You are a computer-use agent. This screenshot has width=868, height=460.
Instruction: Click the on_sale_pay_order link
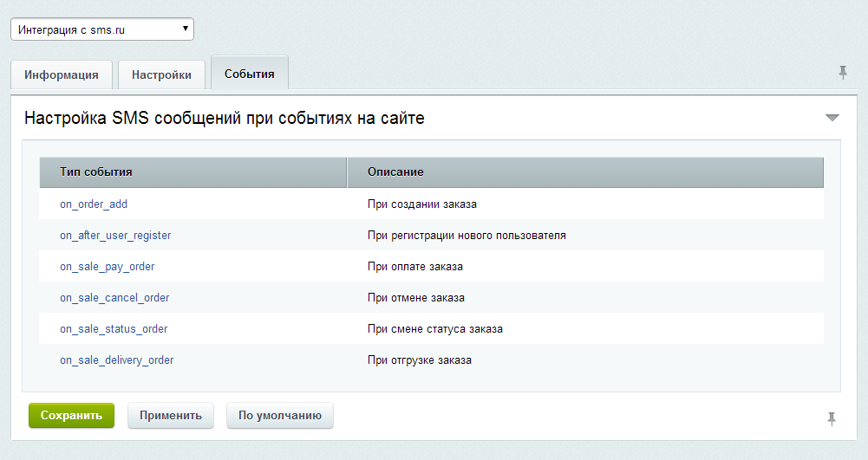(x=108, y=267)
